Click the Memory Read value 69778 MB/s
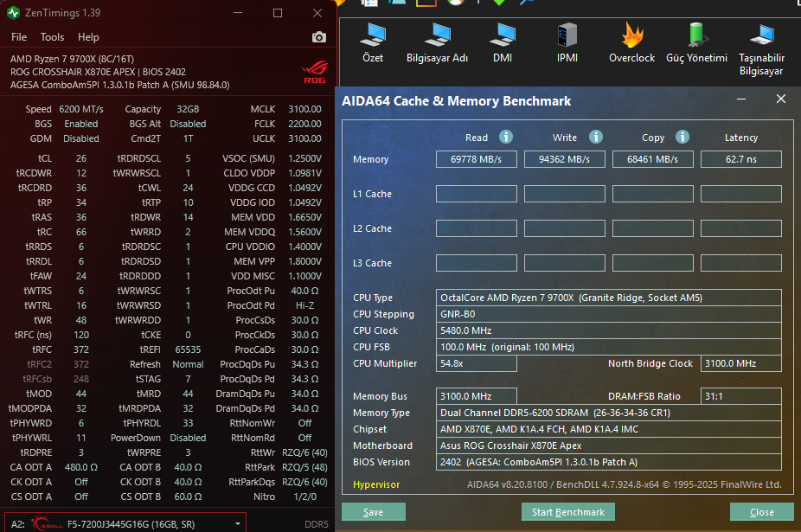The image size is (801, 532). (476, 159)
